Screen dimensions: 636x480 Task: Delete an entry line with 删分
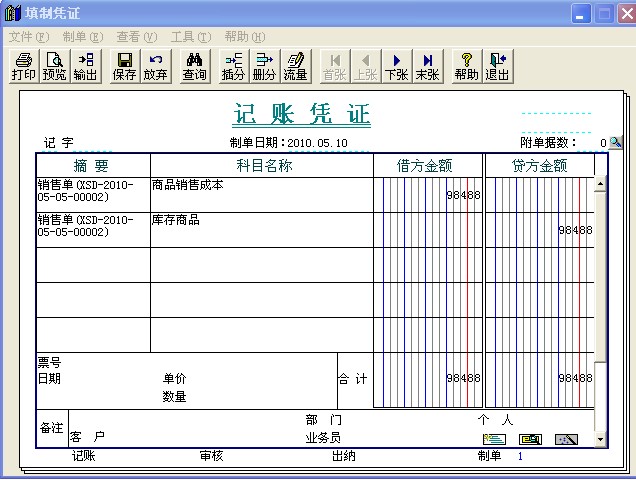(265, 66)
